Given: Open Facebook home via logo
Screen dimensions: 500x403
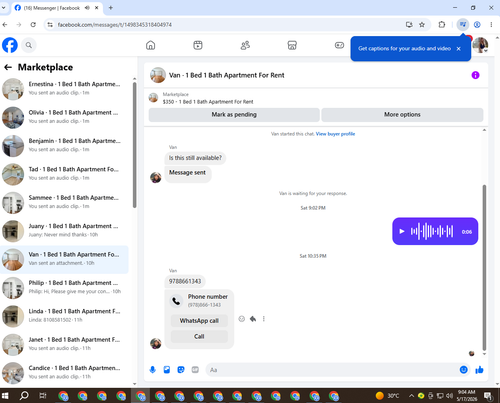Looking at the screenshot, I should pyautogui.click(x=10, y=45).
